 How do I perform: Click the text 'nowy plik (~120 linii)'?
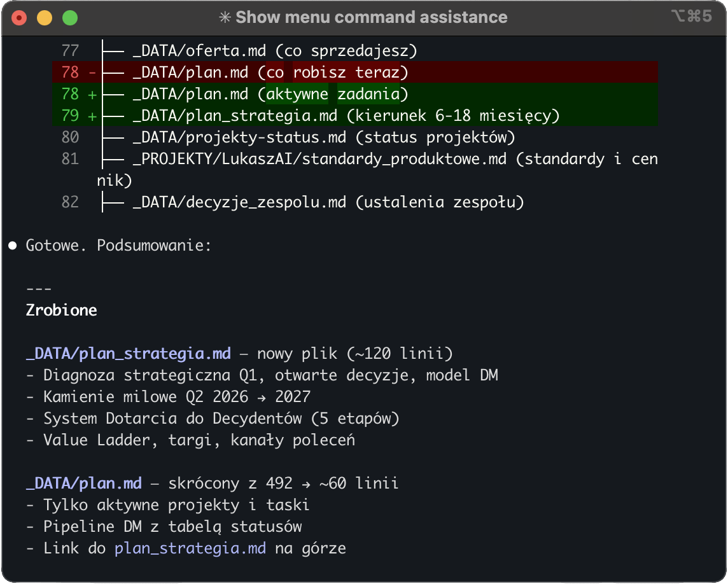tap(354, 354)
